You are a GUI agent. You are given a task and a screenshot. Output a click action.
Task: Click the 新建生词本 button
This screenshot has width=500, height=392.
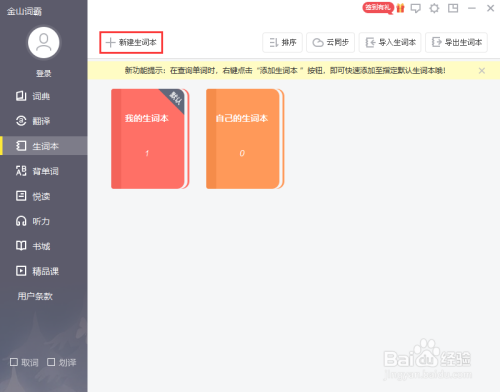click(131, 42)
